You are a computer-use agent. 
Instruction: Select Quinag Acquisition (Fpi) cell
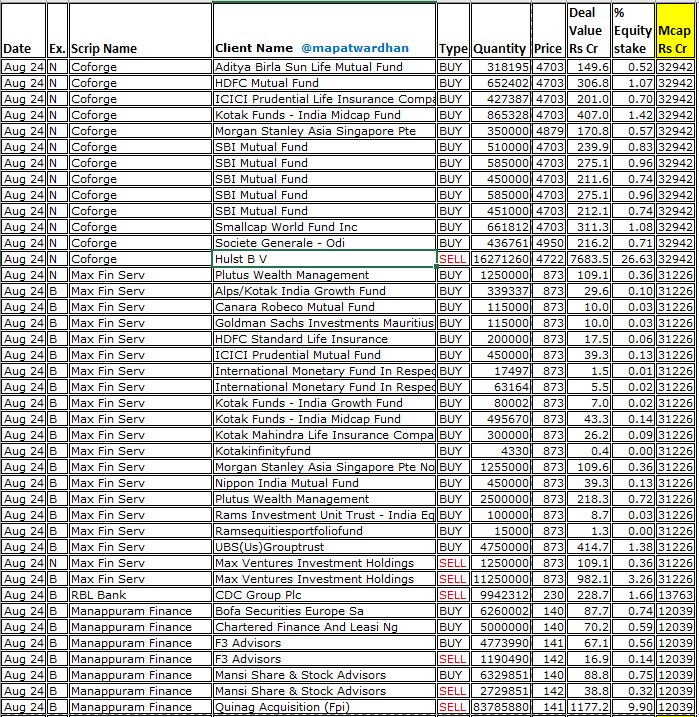(324, 707)
